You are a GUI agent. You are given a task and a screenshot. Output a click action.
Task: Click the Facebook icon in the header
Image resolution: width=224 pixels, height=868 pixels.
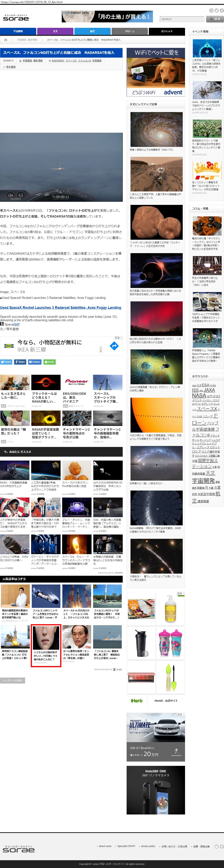pyautogui.click(x=221, y=11)
